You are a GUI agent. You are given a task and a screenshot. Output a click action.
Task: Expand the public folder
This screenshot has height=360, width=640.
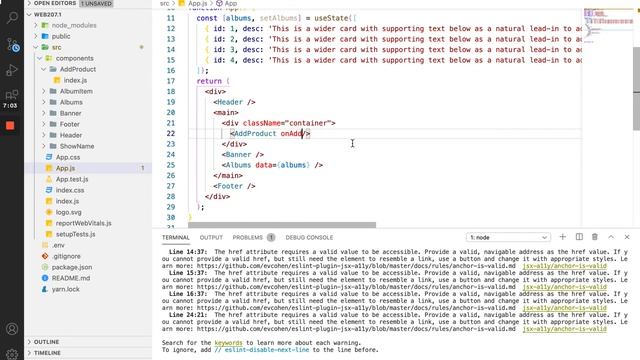coord(61,36)
